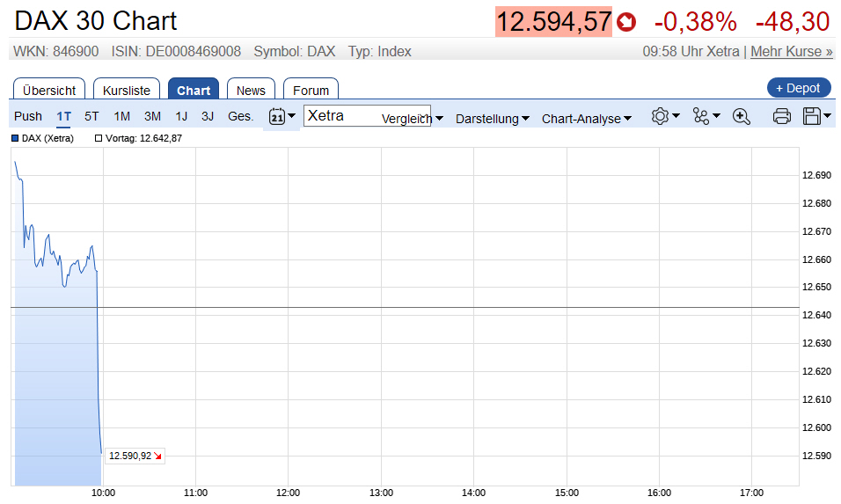Select the 3J time range
The height and width of the screenshot is (504, 841).
tap(208, 116)
